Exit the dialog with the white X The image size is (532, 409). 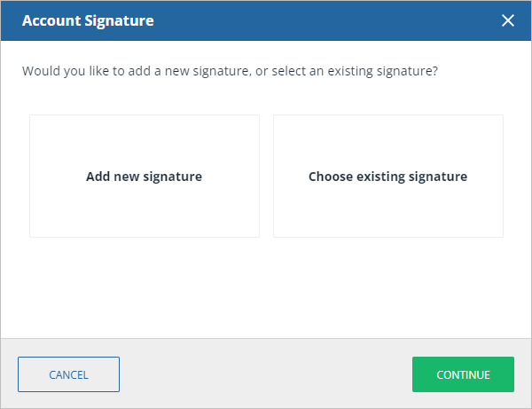coord(508,20)
